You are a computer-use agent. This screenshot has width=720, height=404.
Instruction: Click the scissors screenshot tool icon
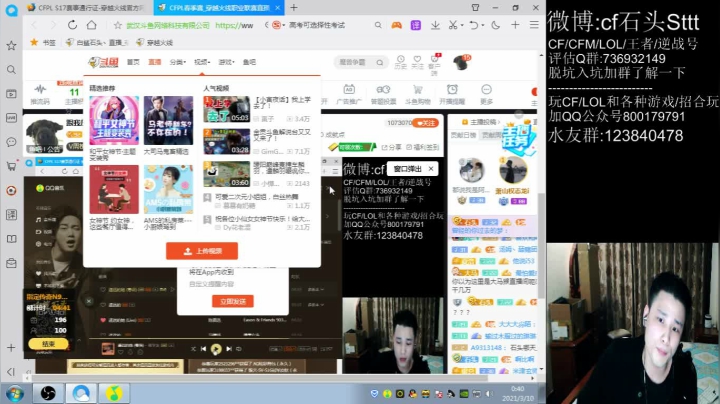(x=453, y=25)
